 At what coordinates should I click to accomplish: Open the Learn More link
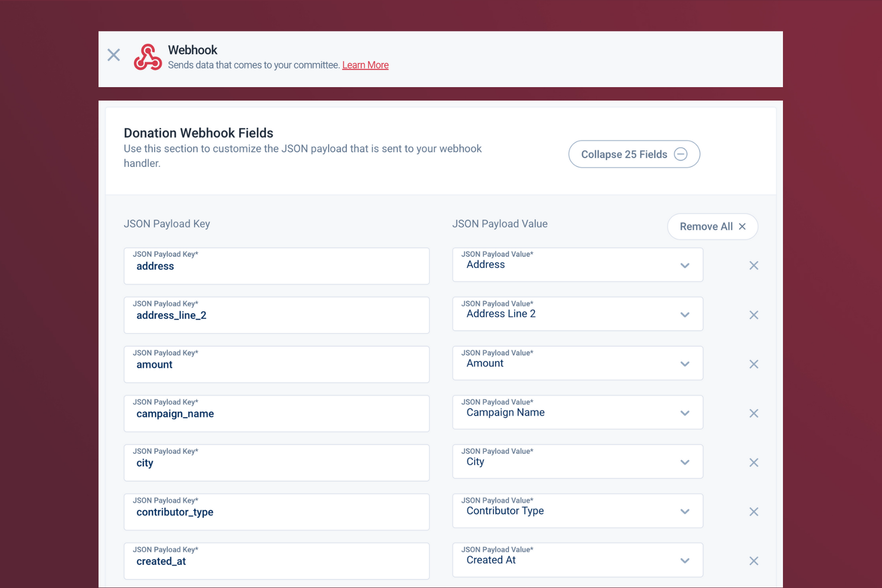(365, 65)
